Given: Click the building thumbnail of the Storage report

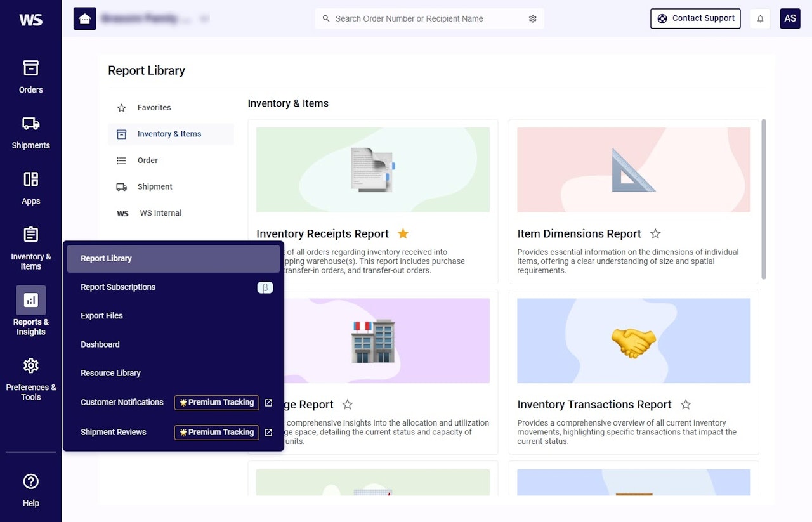Looking at the screenshot, I should pos(373,341).
